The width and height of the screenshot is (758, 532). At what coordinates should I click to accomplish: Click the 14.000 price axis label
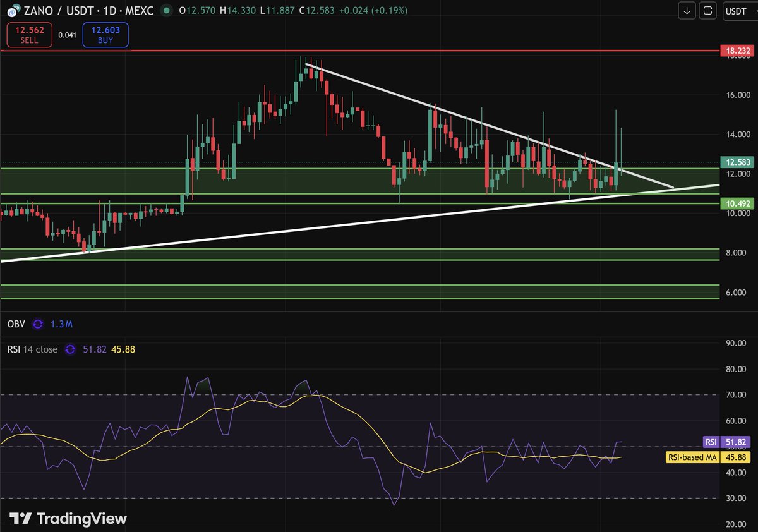click(738, 135)
